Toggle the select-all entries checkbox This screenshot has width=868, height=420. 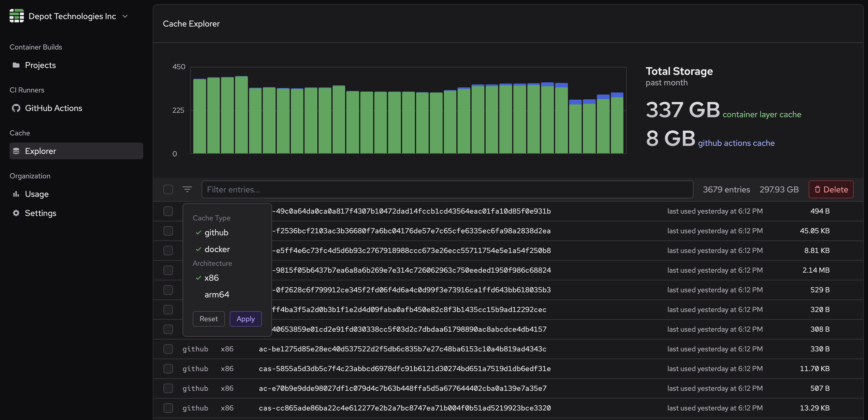pos(168,189)
